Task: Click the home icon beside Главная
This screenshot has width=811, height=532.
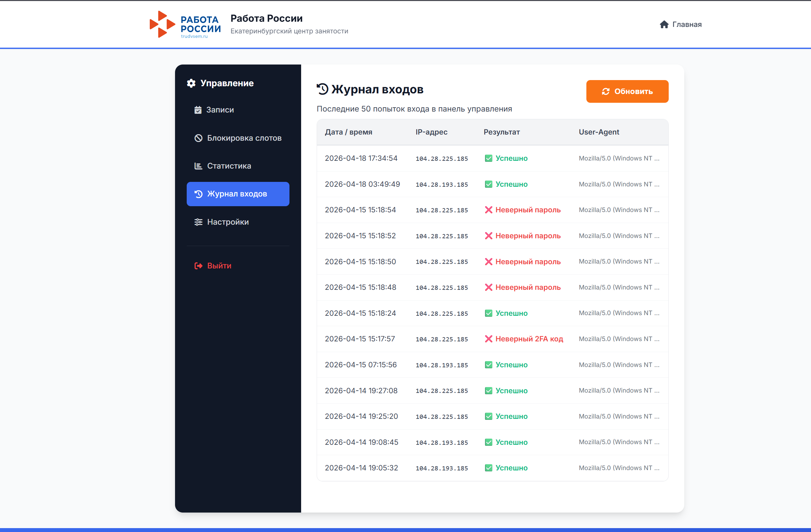Action: 664,25
